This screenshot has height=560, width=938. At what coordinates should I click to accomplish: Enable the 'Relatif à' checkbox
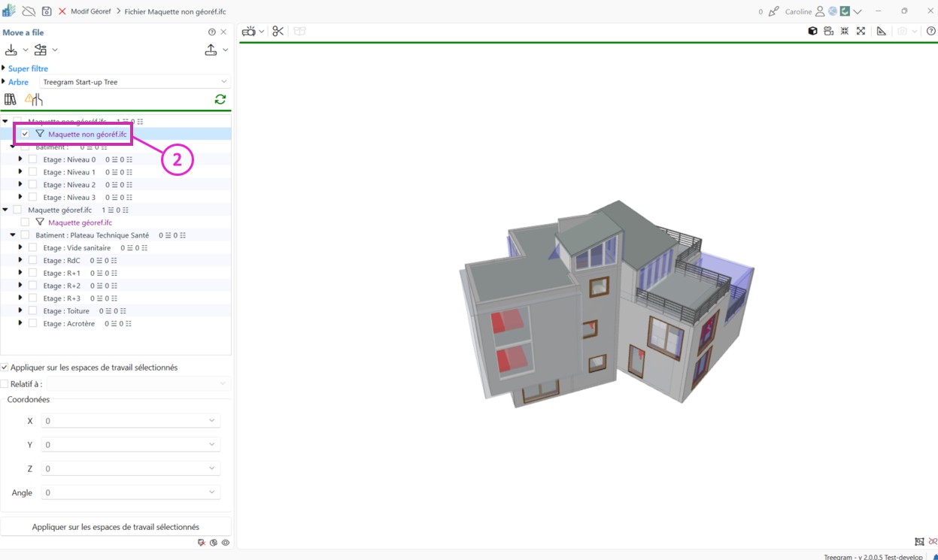(x=5, y=384)
